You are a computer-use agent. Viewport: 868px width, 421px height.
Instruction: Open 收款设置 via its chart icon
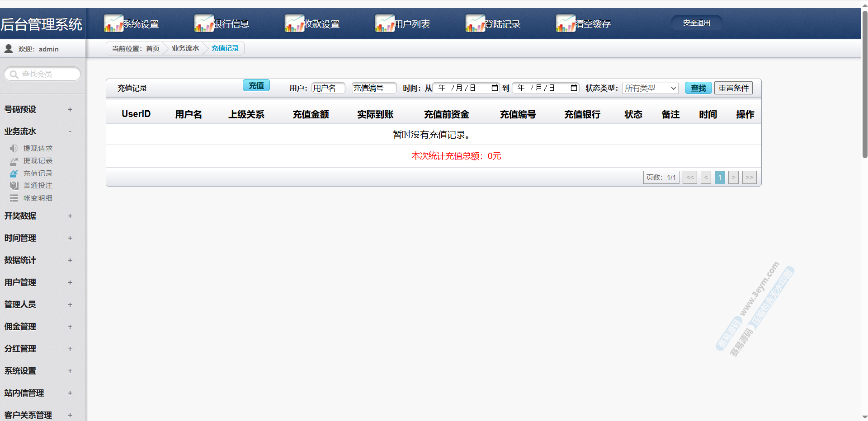[294, 23]
